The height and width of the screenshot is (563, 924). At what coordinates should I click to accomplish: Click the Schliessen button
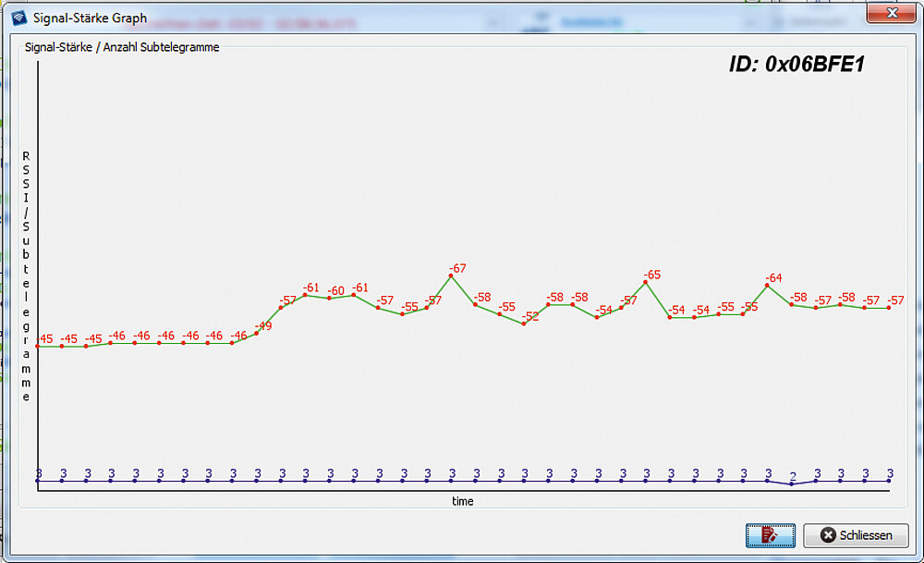[856, 535]
